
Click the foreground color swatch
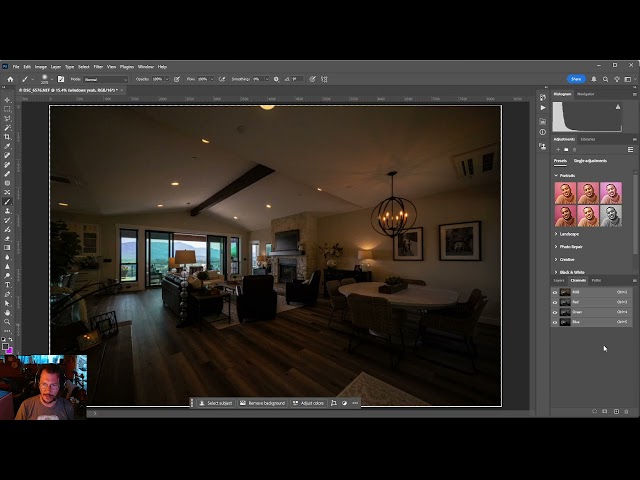(x=5, y=347)
